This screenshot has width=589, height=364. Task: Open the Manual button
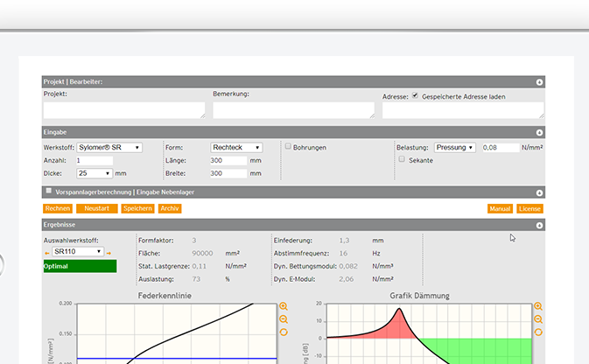click(500, 209)
